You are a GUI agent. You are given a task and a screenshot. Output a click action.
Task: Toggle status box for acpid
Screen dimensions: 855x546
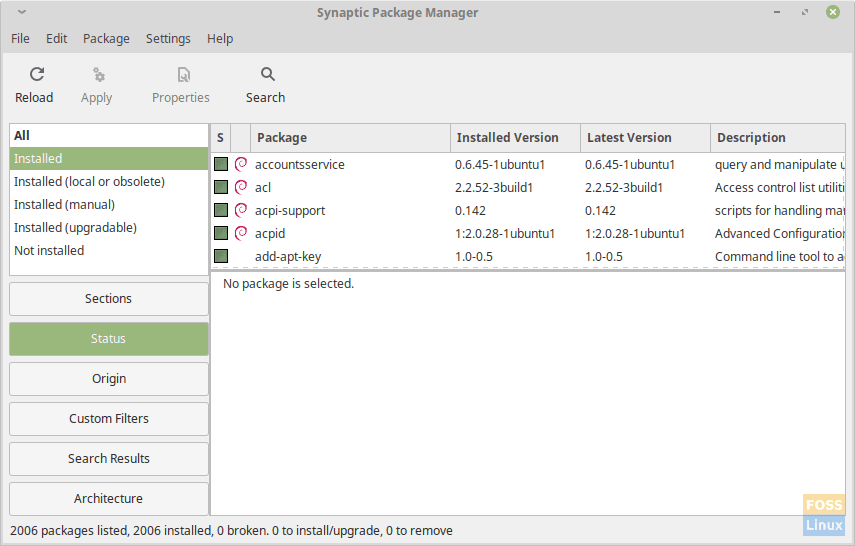pyautogui.click(x=221, y=233)
